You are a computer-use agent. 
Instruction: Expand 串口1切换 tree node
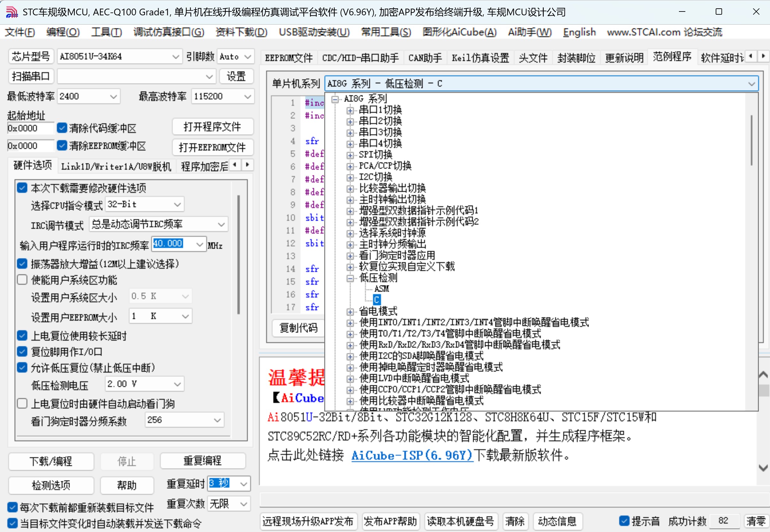[x=350, y=110]
